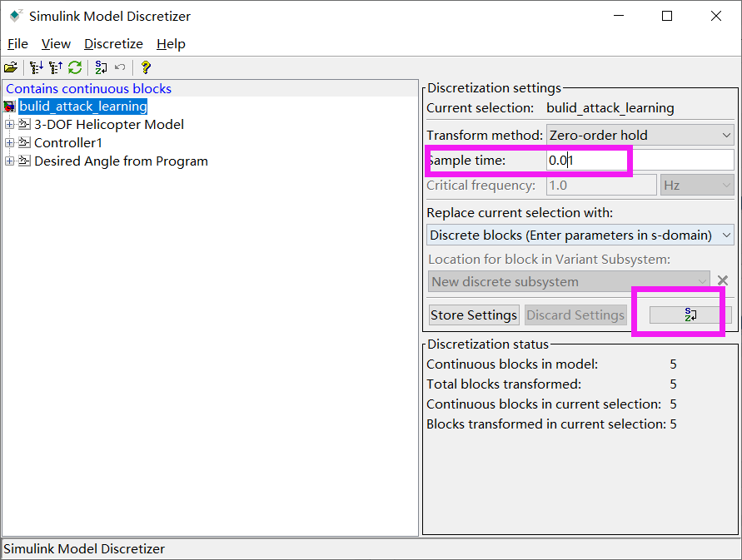Image resolution: width=742 pixels, height=560 pixels.
Task: Open the Hz frequency unit dropdown
Action: click(x=697, y=185)
